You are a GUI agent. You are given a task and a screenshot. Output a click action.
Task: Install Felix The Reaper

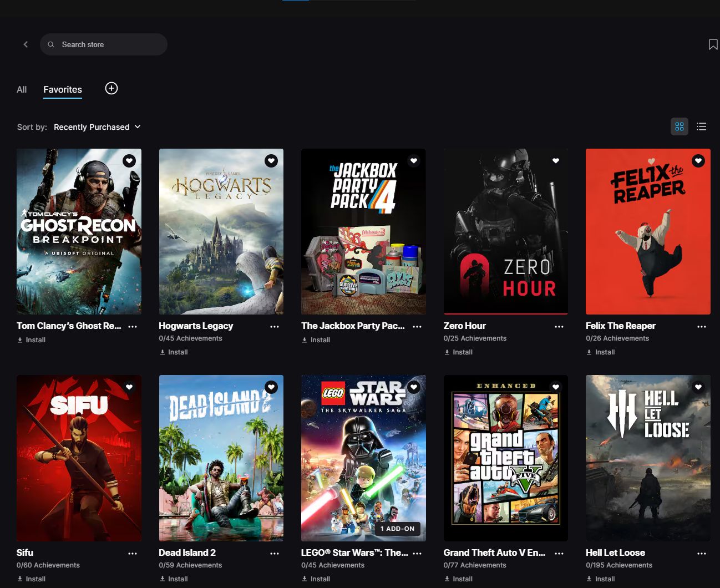[601, 352]
